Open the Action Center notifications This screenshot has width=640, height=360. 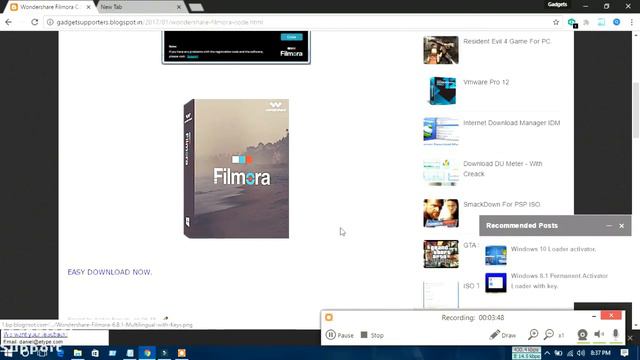(x=624, y=353)
